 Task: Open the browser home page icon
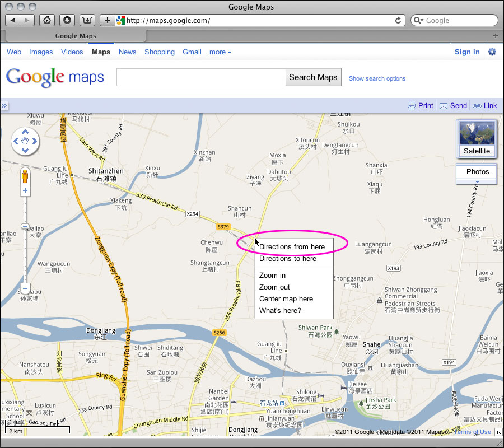pyautogui.click(x=47, y=20)
